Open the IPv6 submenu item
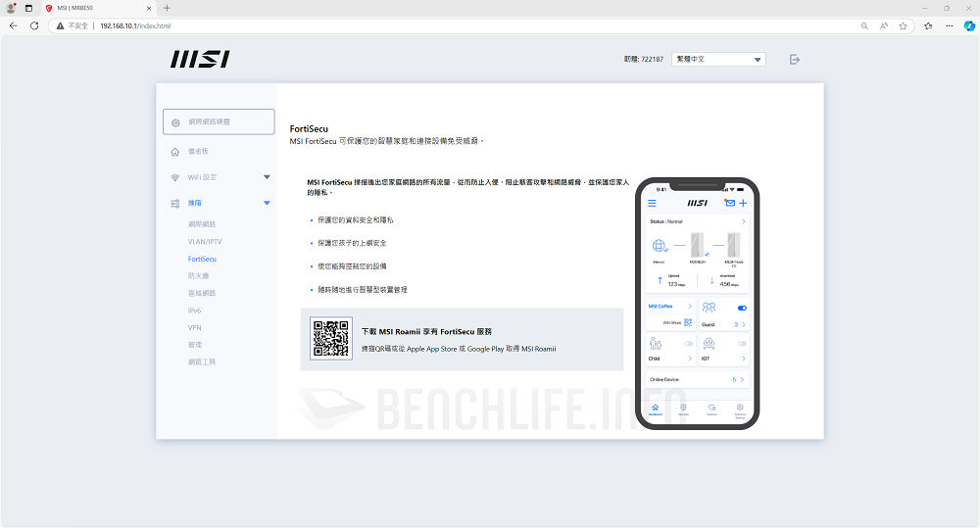 pos(194,311)
